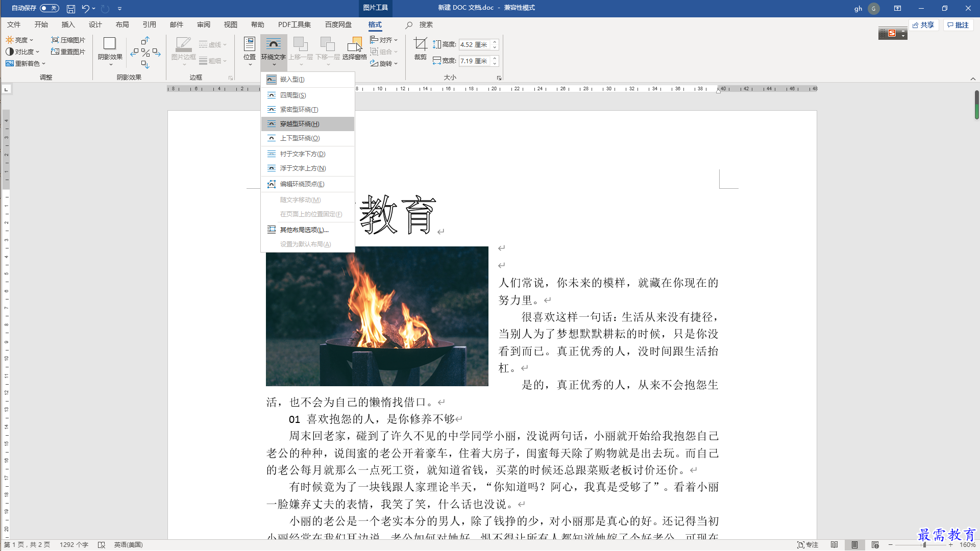Click the 宽度 width input field
Viewport: 980px width, 551px height.
pos(474,61)
